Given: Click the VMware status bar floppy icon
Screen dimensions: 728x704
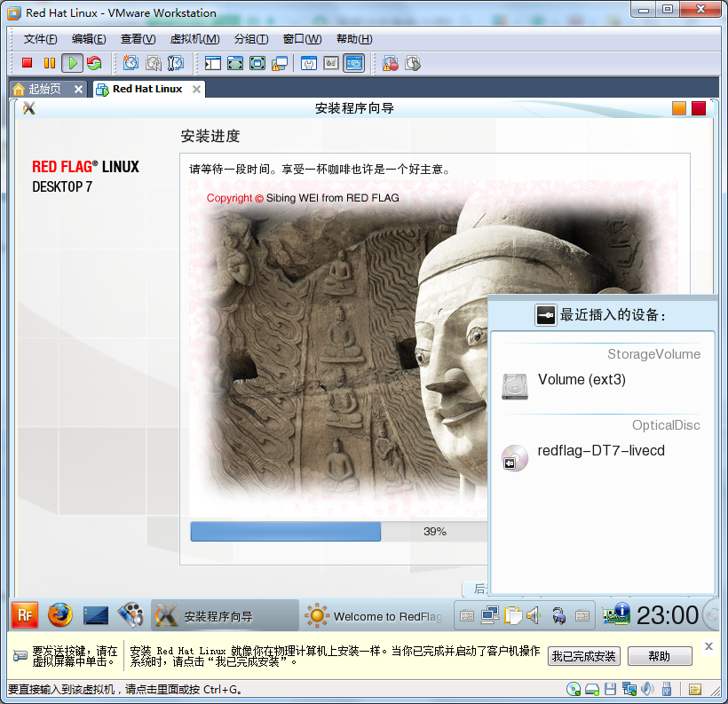Looking at the screenshot, I should pos(611,689).
